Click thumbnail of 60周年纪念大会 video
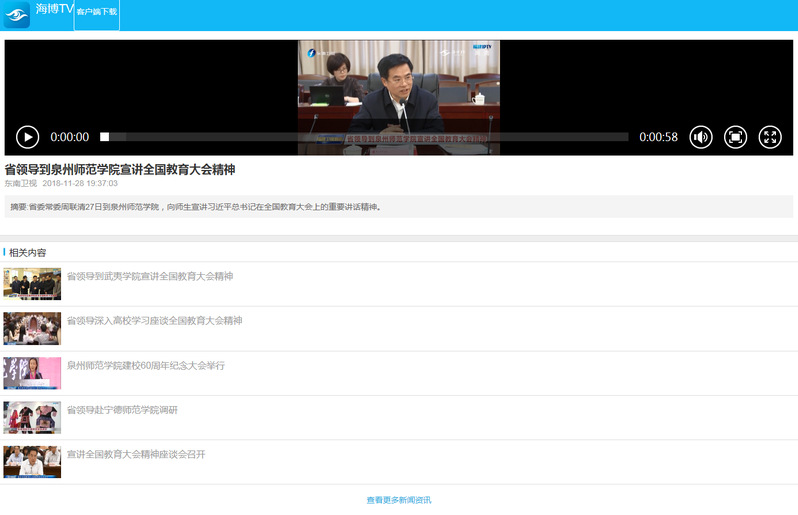This screenshot has height=515, width=798. click(x=32, y=373)
